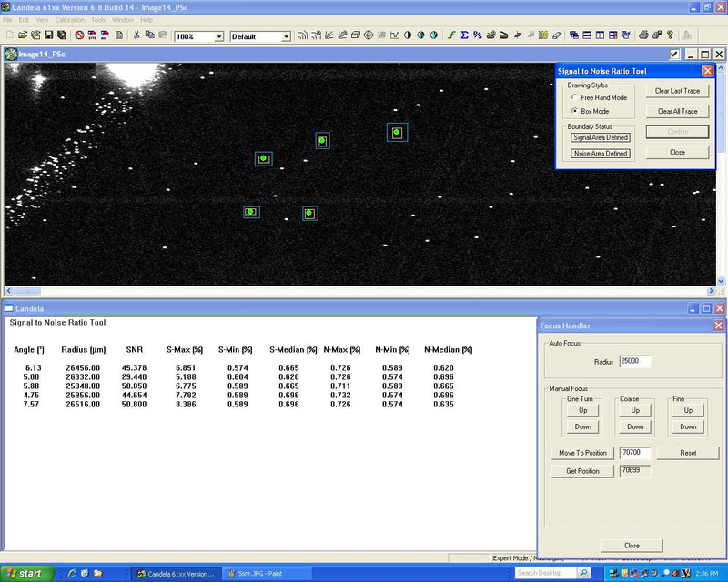Click the Open file folder icon
The height and width of the screenshot is (582, 728).
pyautogui.click(x=22, y=35)
